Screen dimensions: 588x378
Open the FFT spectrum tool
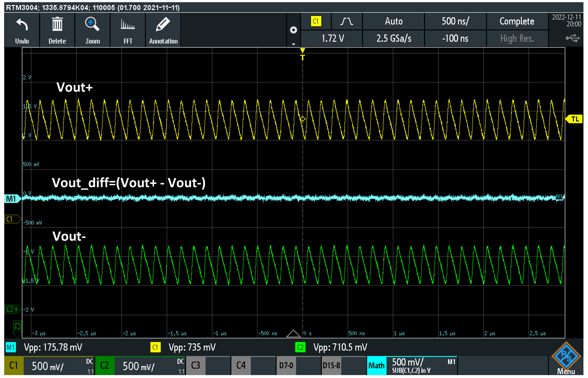pos(128,25)
